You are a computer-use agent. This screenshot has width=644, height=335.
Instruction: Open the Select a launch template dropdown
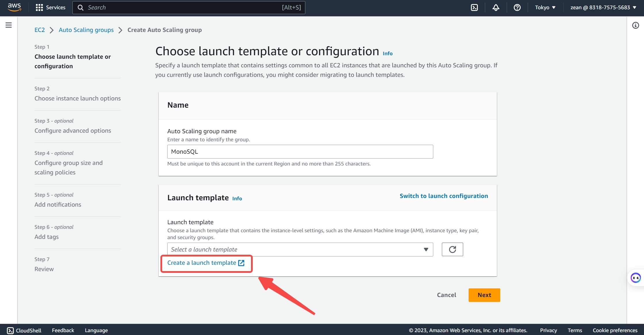pyautogui.click(x=300, y=249)
